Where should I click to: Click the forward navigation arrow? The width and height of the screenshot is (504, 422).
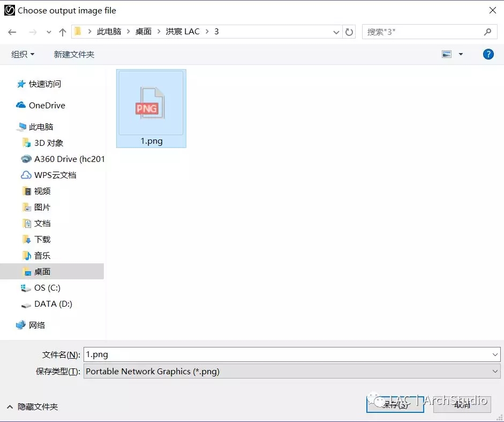tap(33, 32)
